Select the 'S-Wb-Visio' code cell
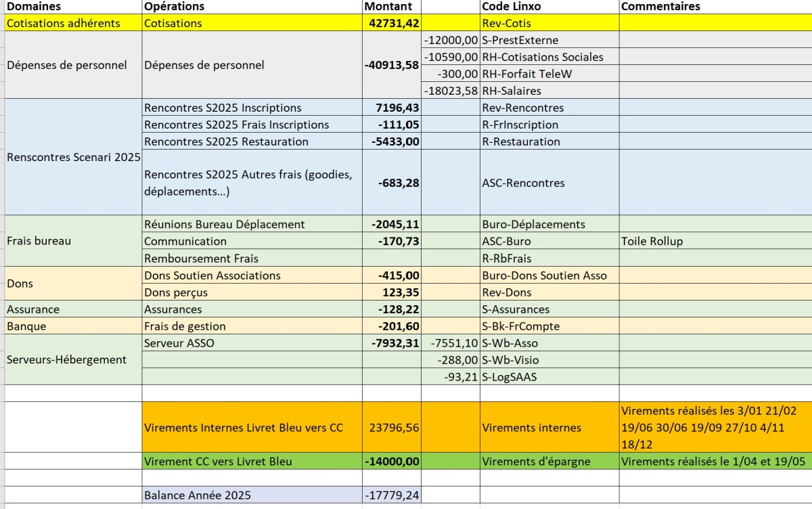 click(x=549, y=360)
